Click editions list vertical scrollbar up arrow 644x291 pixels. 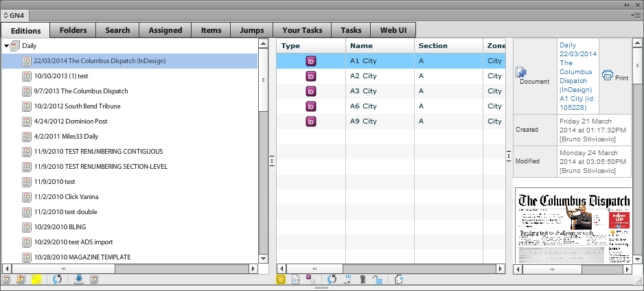(263, 43)
